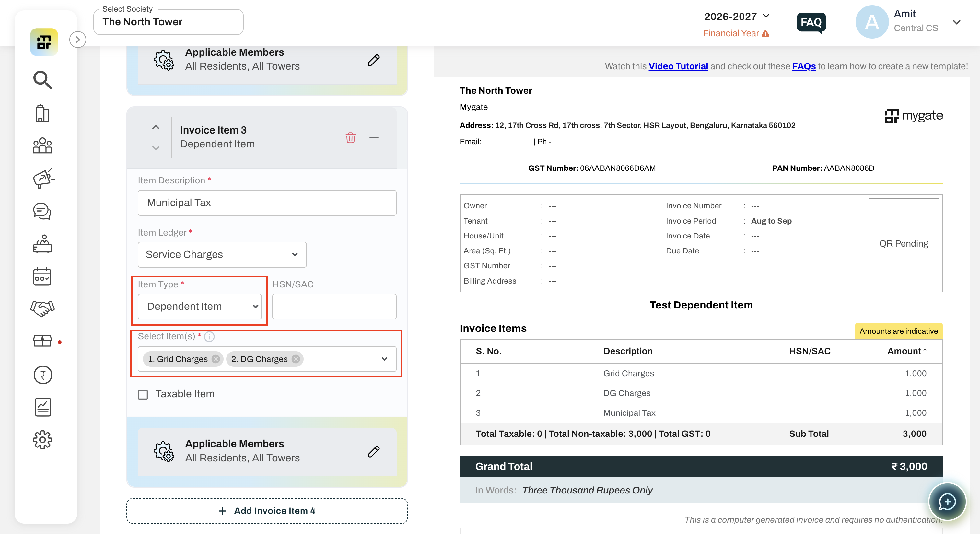The width and height of the screenshot is (980, 534).
Task: Open the helpdesk reception icon in sidebar
Action: 42,244
